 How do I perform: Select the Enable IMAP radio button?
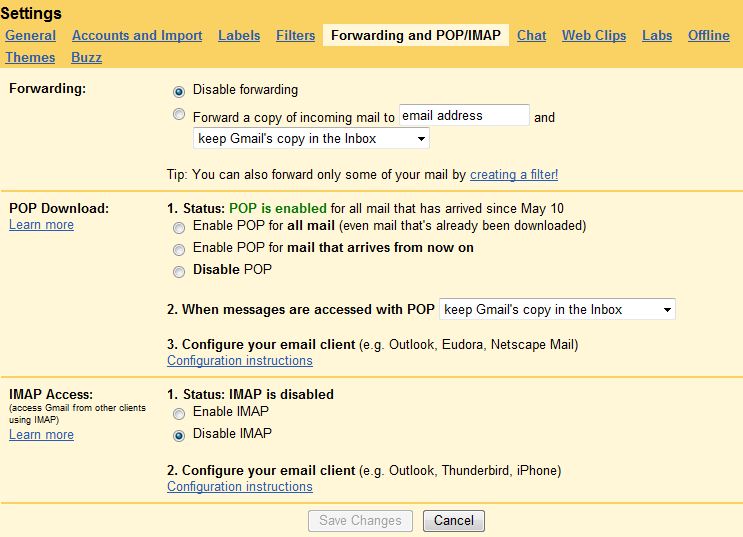[x=179, y=414]
